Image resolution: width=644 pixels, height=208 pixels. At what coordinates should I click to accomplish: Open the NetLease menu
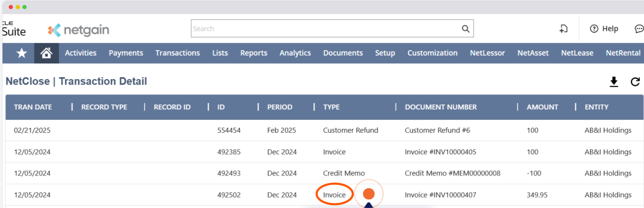[577, 53]
